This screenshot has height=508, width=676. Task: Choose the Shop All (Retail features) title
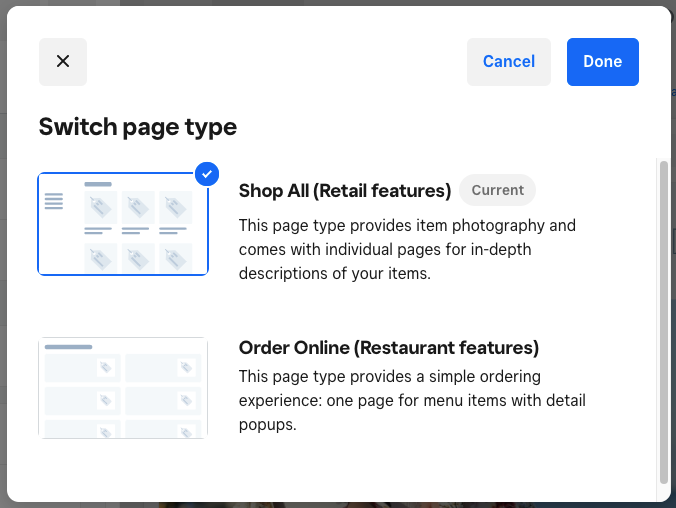tap(345, 190)
